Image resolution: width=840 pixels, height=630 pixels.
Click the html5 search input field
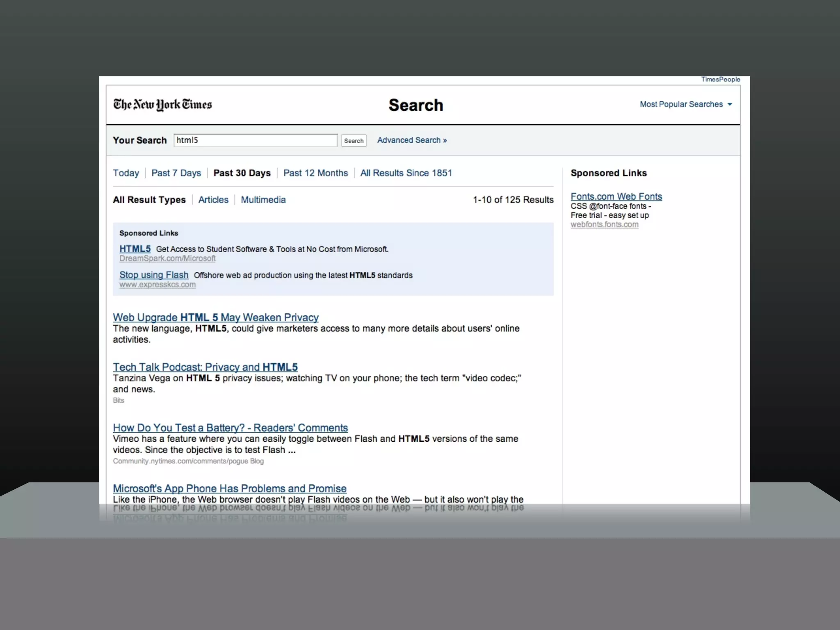click(x=255, y=140)
